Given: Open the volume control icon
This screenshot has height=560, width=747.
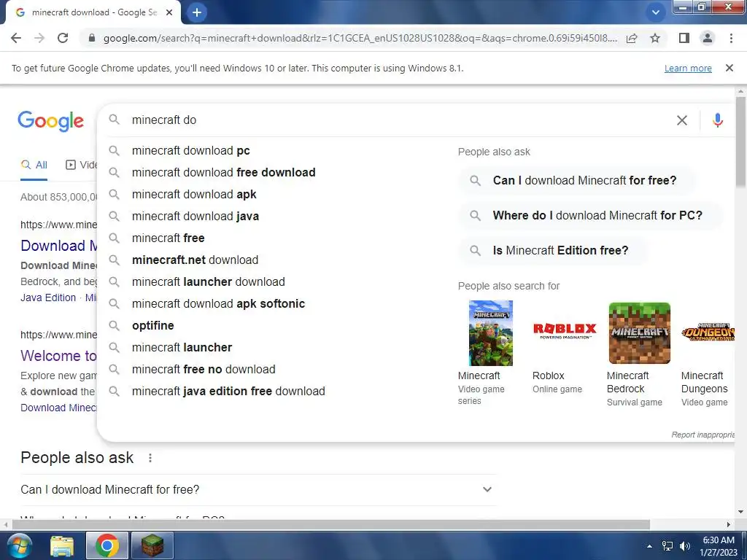Looking at the screenshot, I should pyautogui.click(x=685, y=546).
